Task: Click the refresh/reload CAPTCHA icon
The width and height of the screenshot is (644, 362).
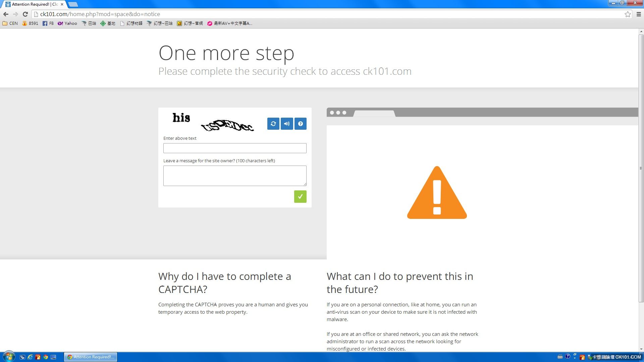Action: [x=273, y=123]
